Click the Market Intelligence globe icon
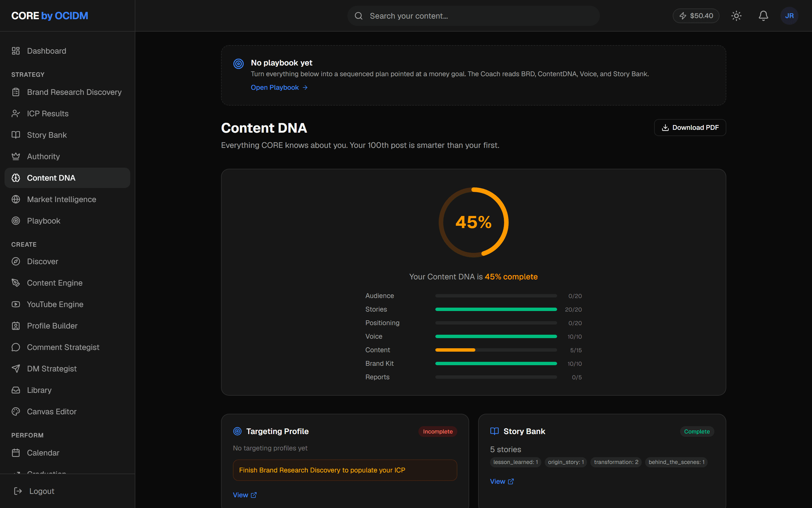812x508 pixels. click(x=16, y=199)
